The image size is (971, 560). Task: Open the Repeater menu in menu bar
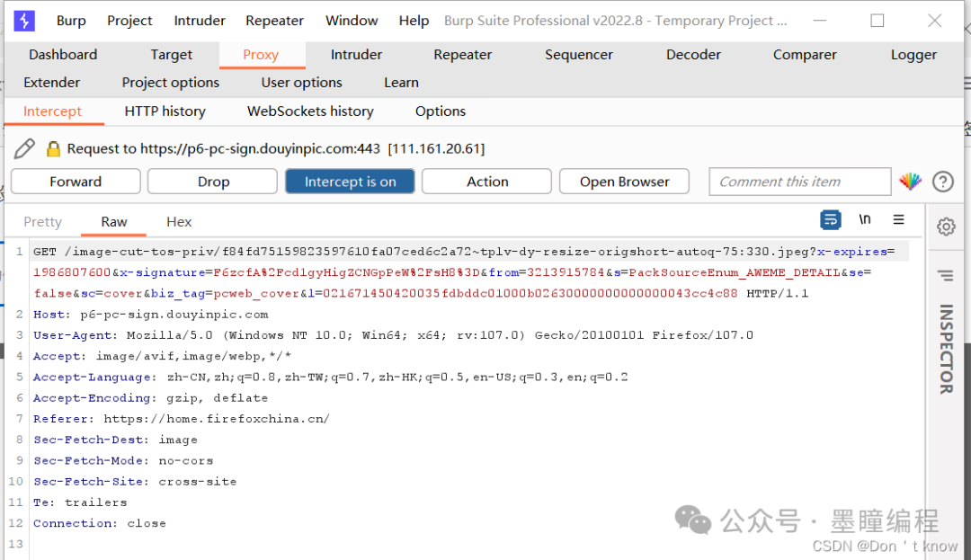point(274,21)
